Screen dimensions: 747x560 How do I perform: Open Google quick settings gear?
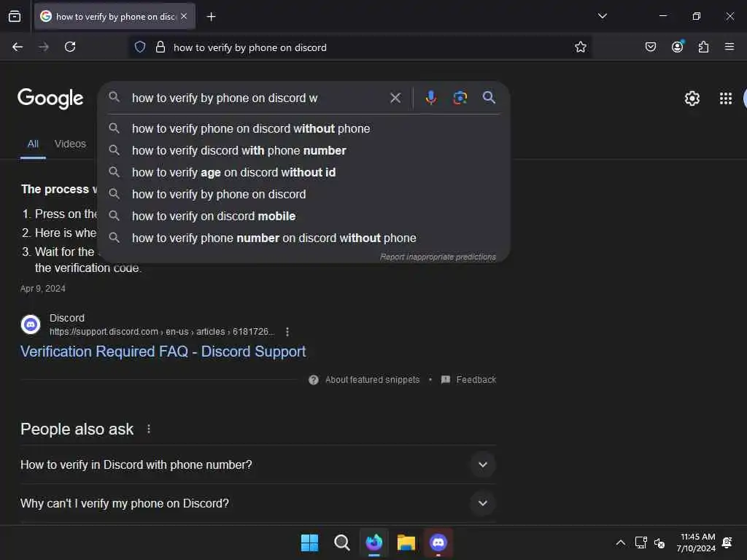692,98
